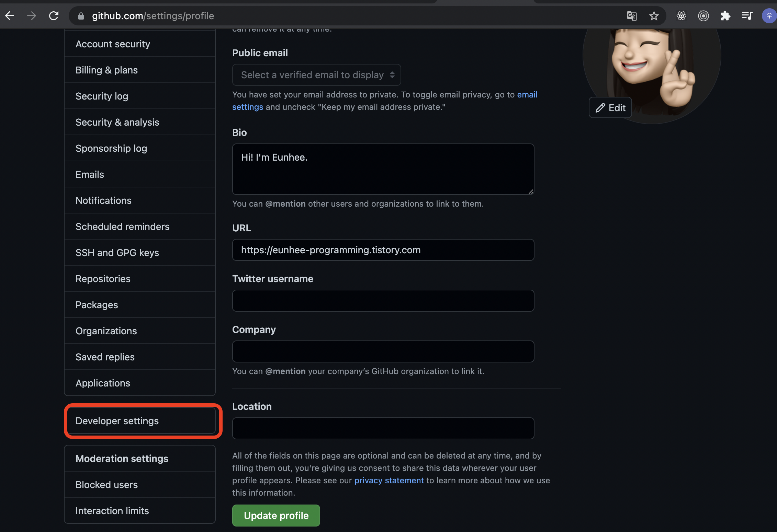Open the media control playlist icon
The height and width of the screenshot is (532, 777).
click(x=747, y=16)
